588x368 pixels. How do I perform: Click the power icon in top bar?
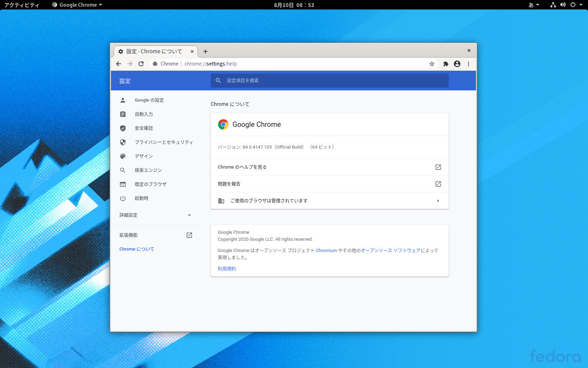tap(573, 5)
